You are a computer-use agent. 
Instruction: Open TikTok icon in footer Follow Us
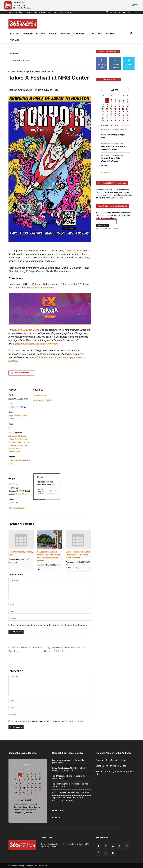(106, 853)
